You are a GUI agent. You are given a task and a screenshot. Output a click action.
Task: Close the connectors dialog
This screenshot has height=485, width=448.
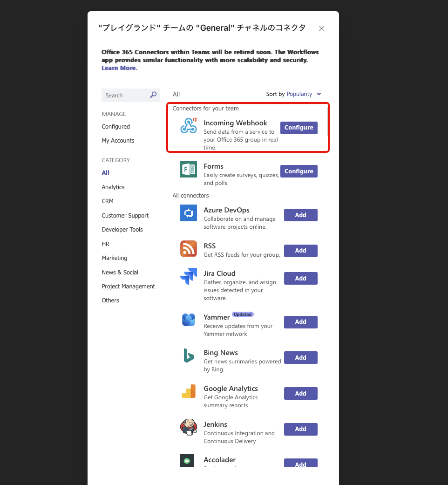[321, 28]
